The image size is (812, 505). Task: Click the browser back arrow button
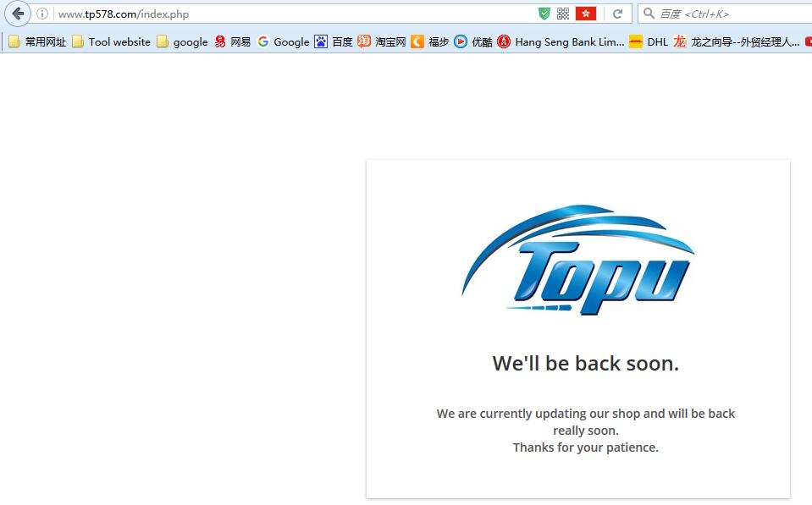click(18, 14)
